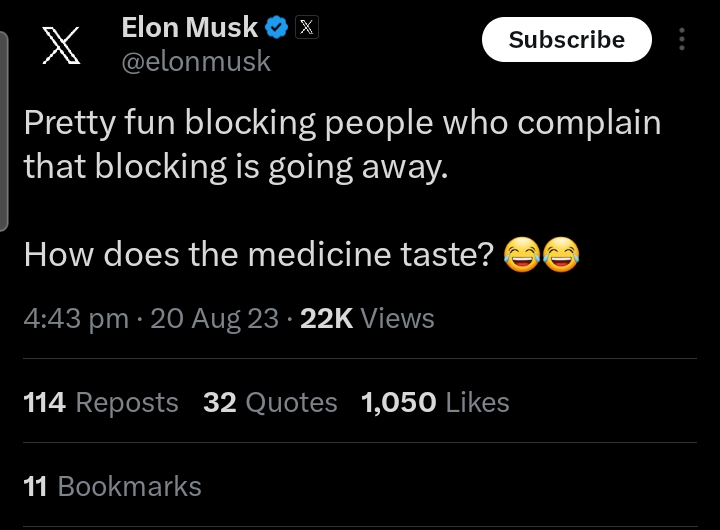The height and width of the screenshot is (530, 720).
Task: Click the gray scrollbar on the left edge
Action: point(4,130)
